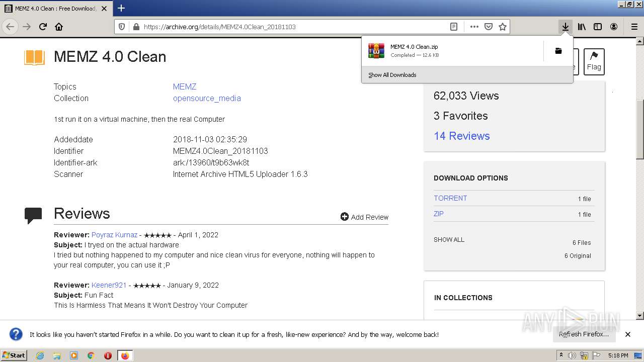Open the Library menu
The height and width of the screenshot is (362, 644).
tap(582, 27)
